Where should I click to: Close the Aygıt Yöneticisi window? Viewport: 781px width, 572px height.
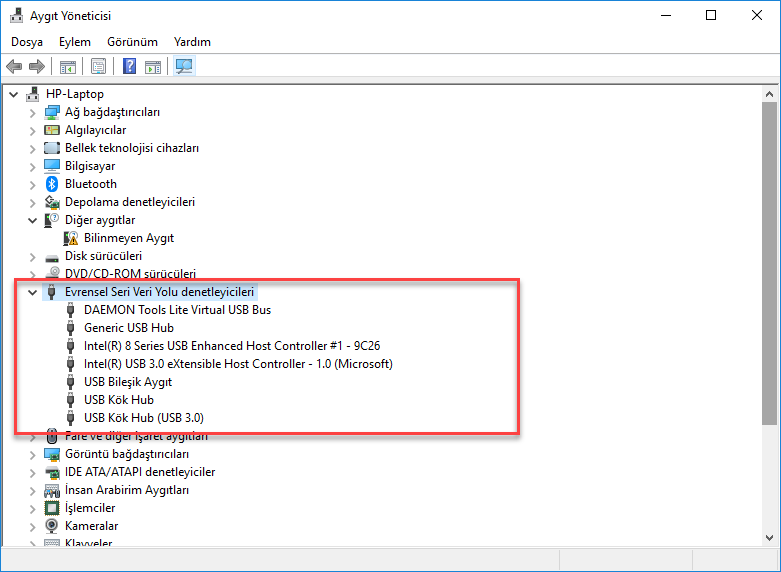tap(757, 15)
